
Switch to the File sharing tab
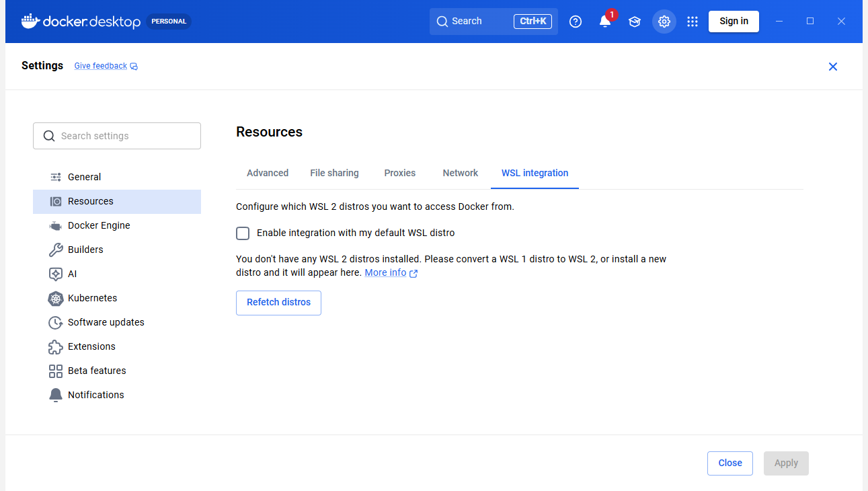tap(334, 173)
